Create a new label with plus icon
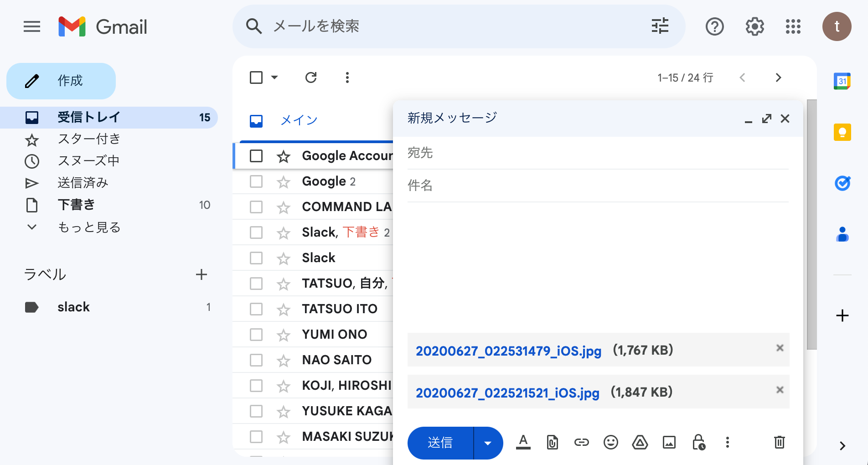 click(201, 274)
